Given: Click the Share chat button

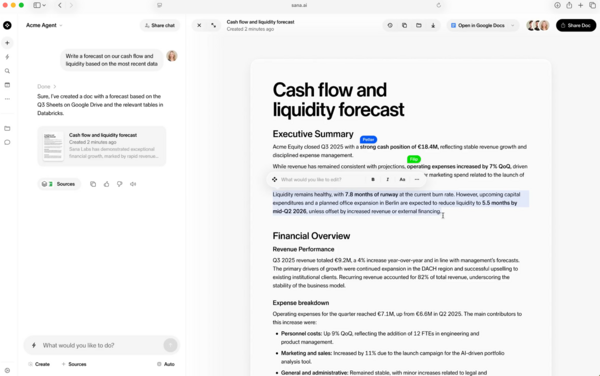Looking at the screenshot, I should (x=160, y=25).
